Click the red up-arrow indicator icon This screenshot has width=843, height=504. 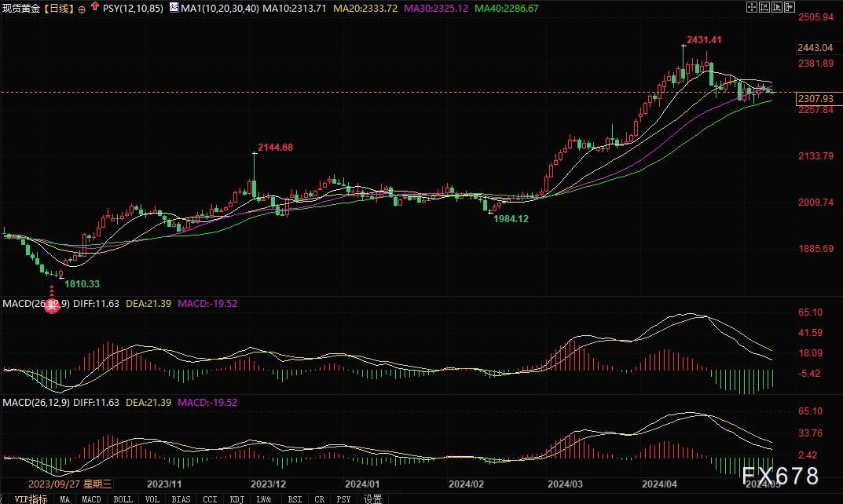click(x=94, y=6)
